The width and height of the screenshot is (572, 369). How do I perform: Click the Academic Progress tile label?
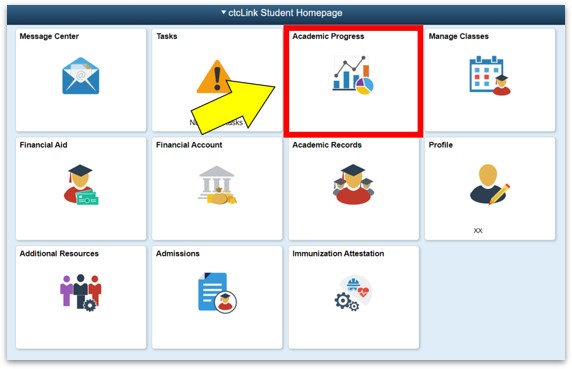pos(328,36)
